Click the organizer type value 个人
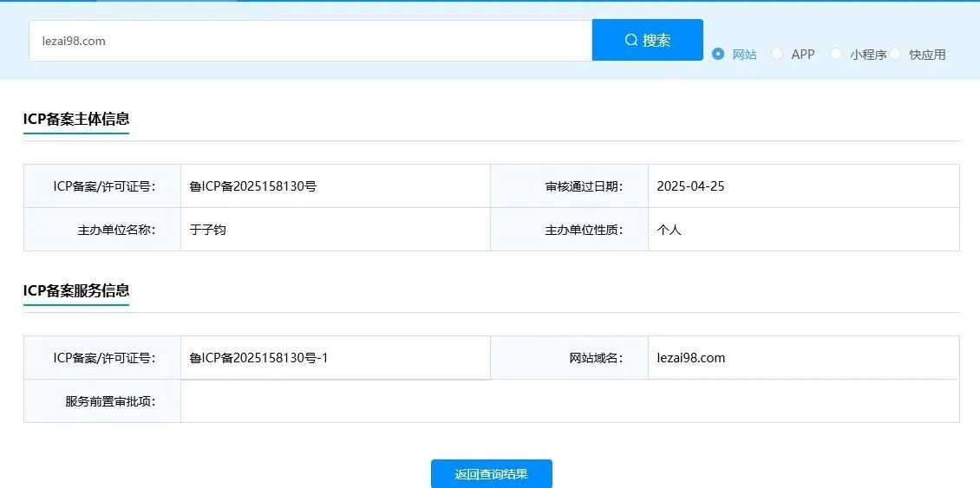This screenshot has height=488, width=980. coord(670,230)
